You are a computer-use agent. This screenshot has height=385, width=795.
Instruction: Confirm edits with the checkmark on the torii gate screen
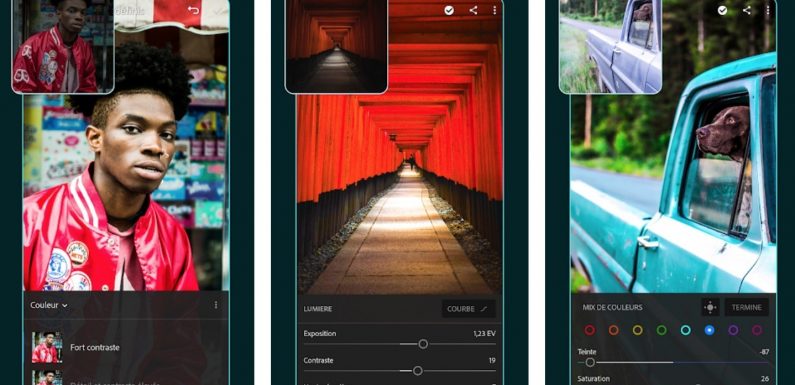point(449,10)
